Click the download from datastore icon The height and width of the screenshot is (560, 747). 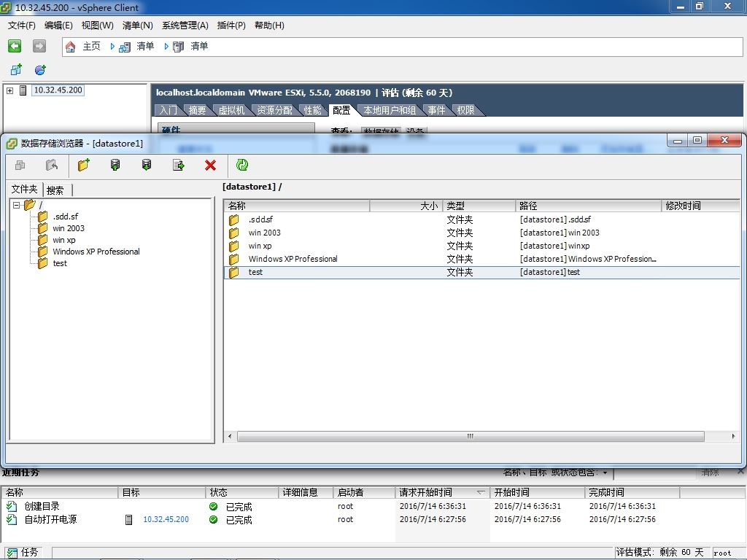[x=147, y=166]
